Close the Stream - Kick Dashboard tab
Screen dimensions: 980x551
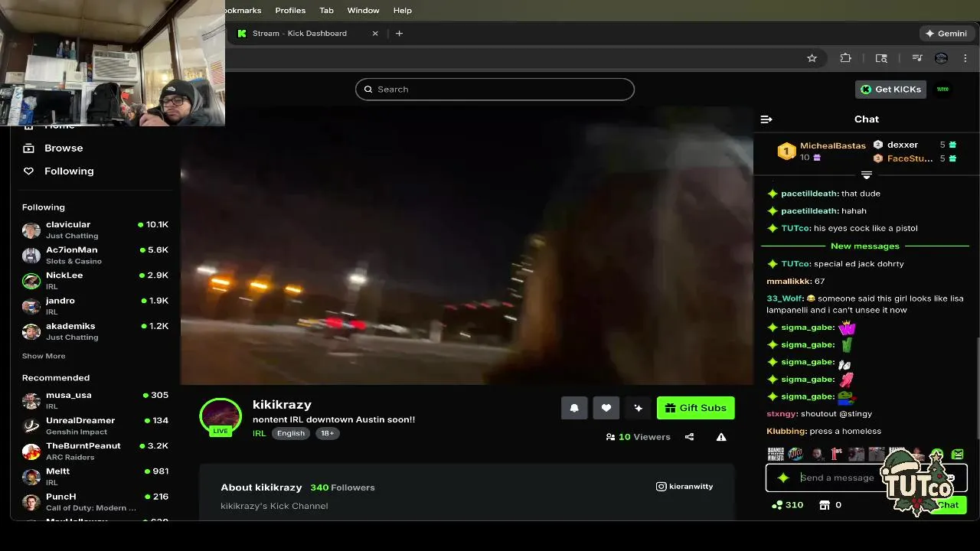click(x=375, y=34)
